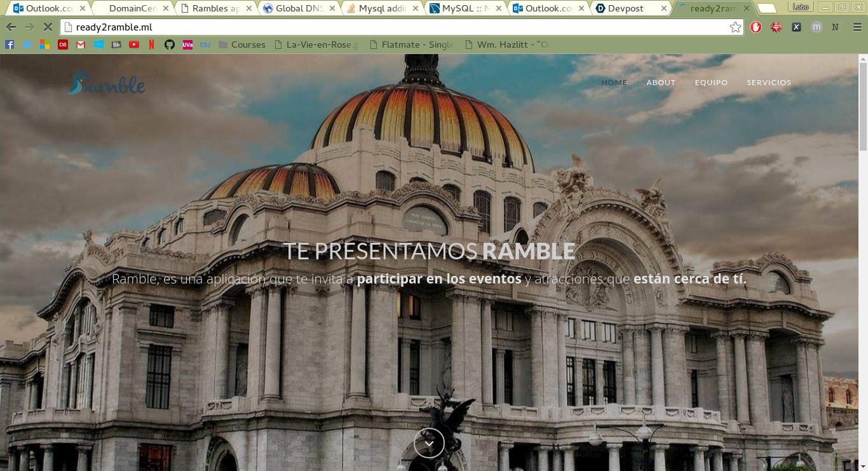Open the Facebook bookmark
Screen dimensions: 868x471
10,44
